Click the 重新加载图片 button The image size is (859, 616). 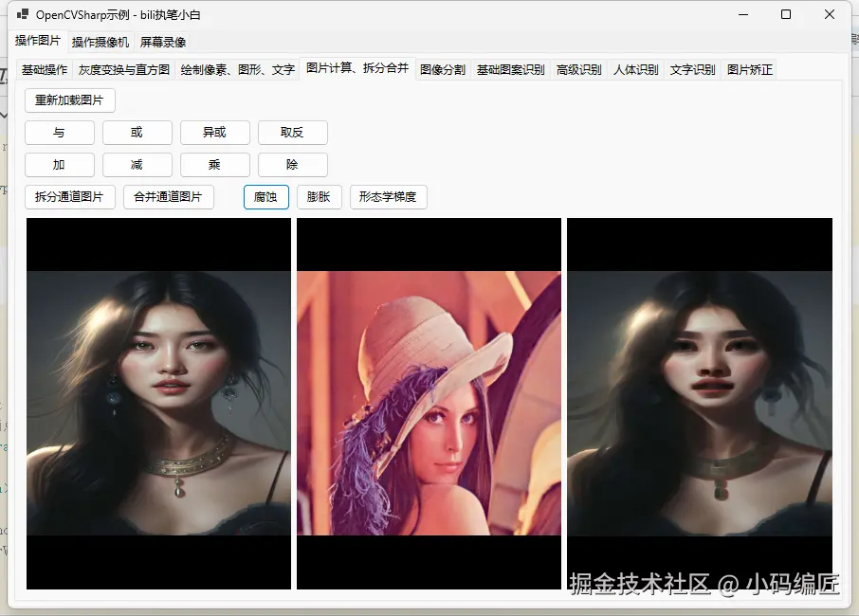pos(69,100)
